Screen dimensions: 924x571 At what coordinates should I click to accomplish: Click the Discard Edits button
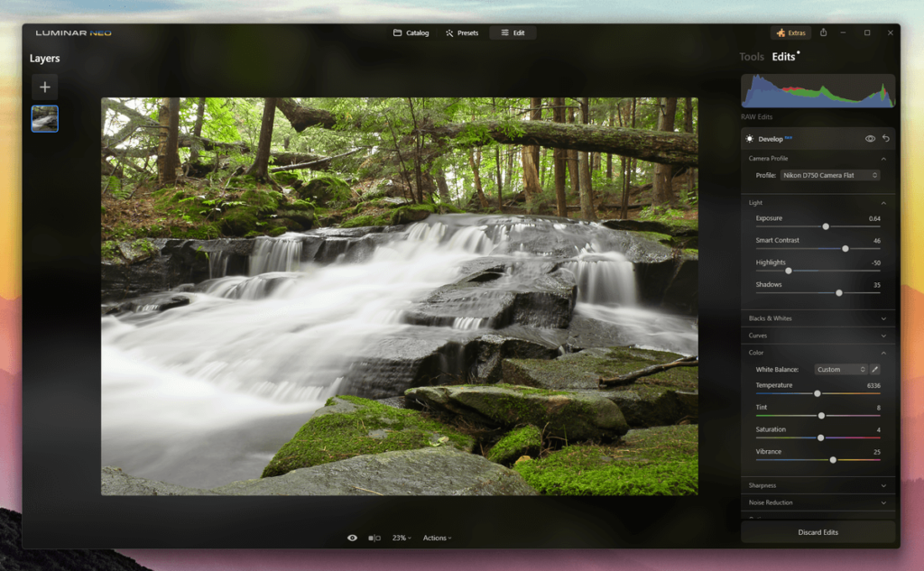(x=818, y=532)
